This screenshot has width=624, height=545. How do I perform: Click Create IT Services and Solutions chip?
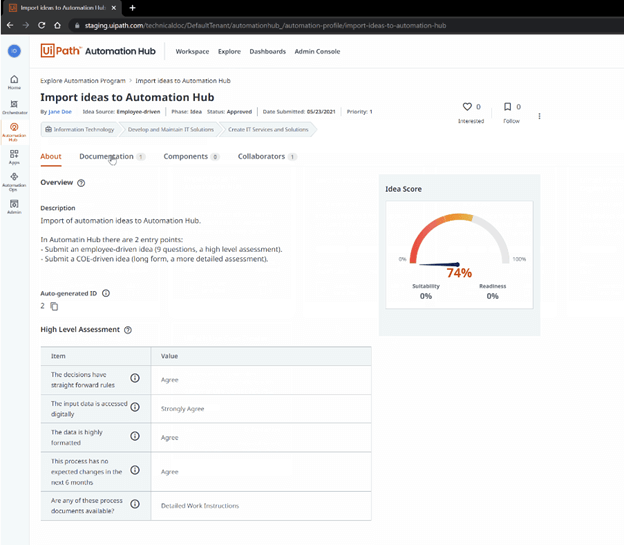(268, 129)
